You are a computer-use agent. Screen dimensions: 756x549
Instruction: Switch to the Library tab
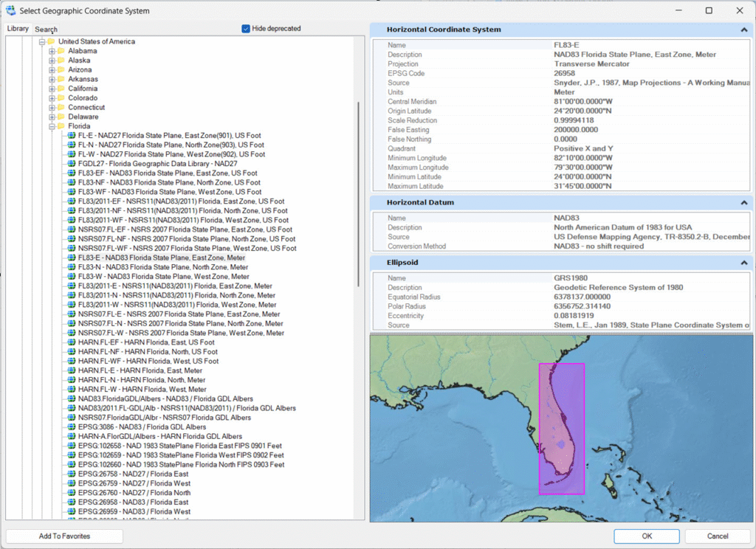pos(18,29)
